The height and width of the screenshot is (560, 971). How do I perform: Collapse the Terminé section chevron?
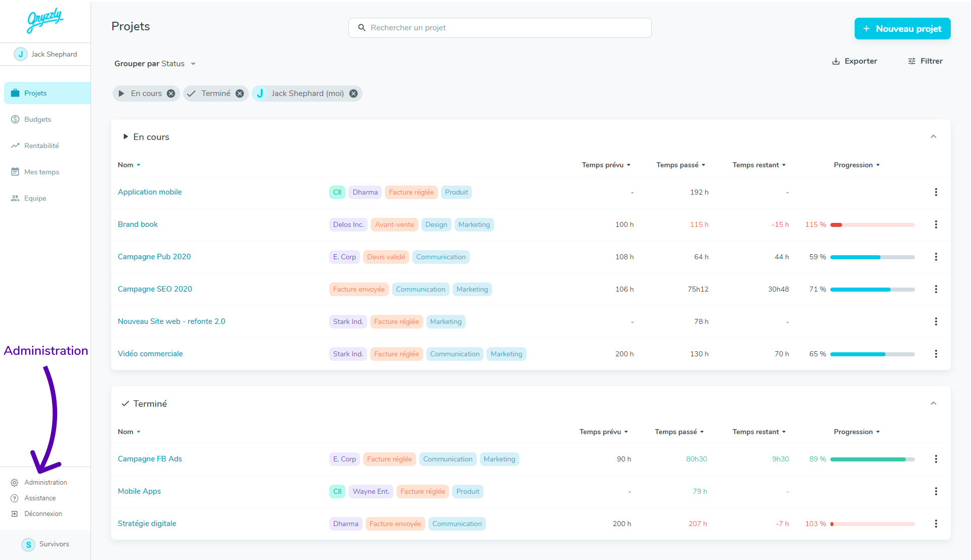click(x=934, y=404)
